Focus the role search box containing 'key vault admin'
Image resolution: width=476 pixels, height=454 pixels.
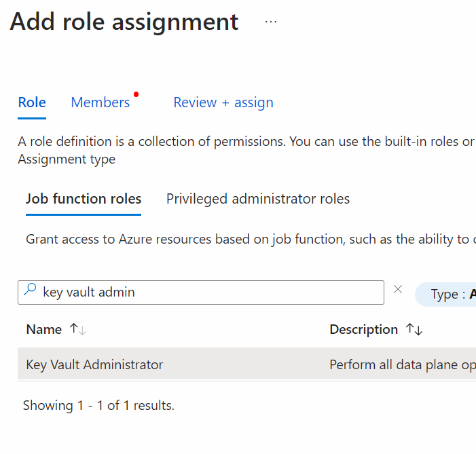pyautogui.click(x=201, y=292)
